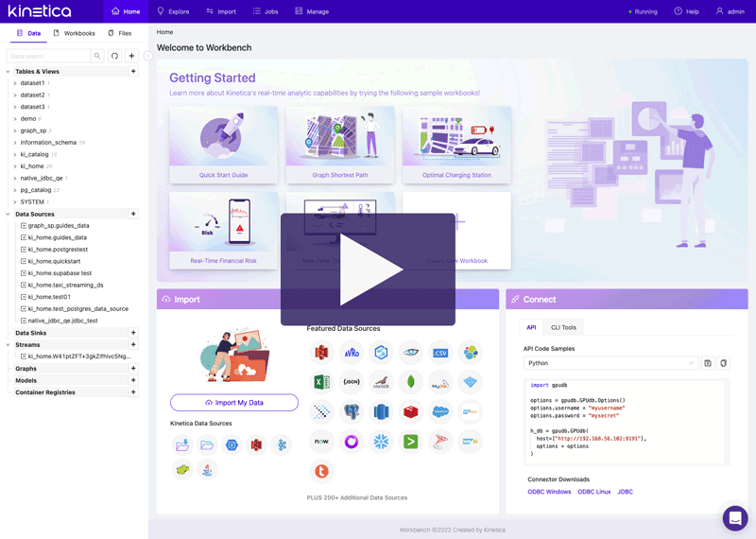
Task: Choose the JSON data source icon
Action: point(352,382)
